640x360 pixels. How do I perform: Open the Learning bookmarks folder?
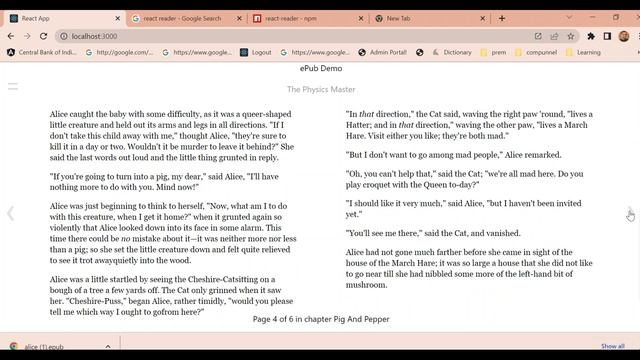coord(584,52)
